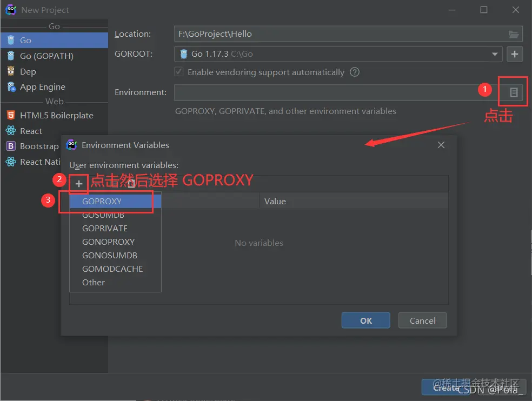The width and height of the screenshot is (532, 401).
Task: Add new environment variable with plus
Action: tap(79, 184)
